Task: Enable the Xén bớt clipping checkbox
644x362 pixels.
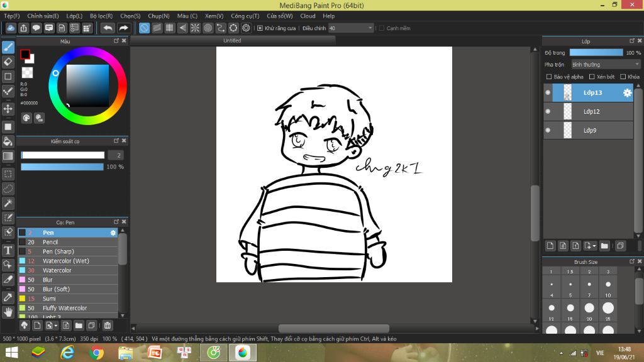Action: [x=592, y=77]
